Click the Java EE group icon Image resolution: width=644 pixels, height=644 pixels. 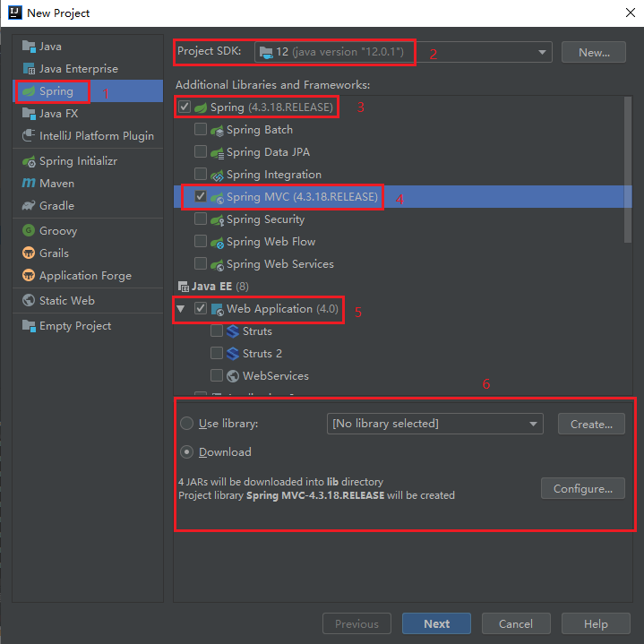coord(184,287)
